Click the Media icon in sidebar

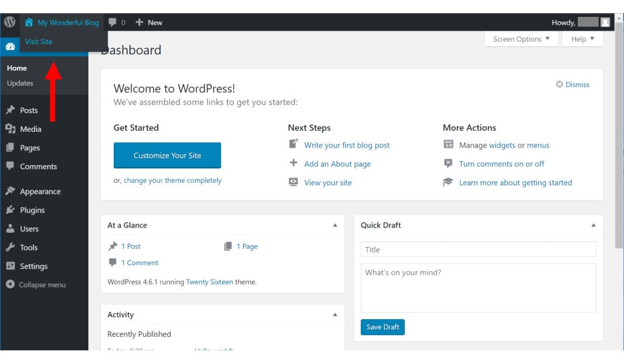pyautogui.click(x=10, y=129)
